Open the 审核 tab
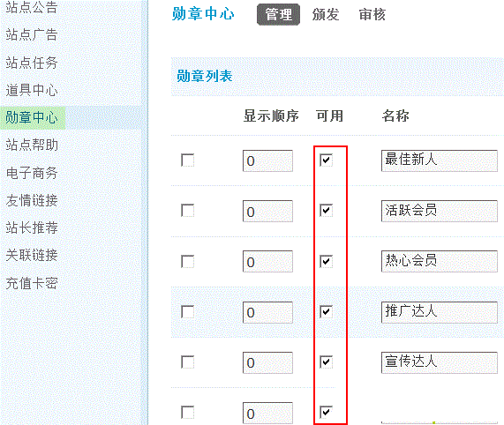 [x=372, y=14]
